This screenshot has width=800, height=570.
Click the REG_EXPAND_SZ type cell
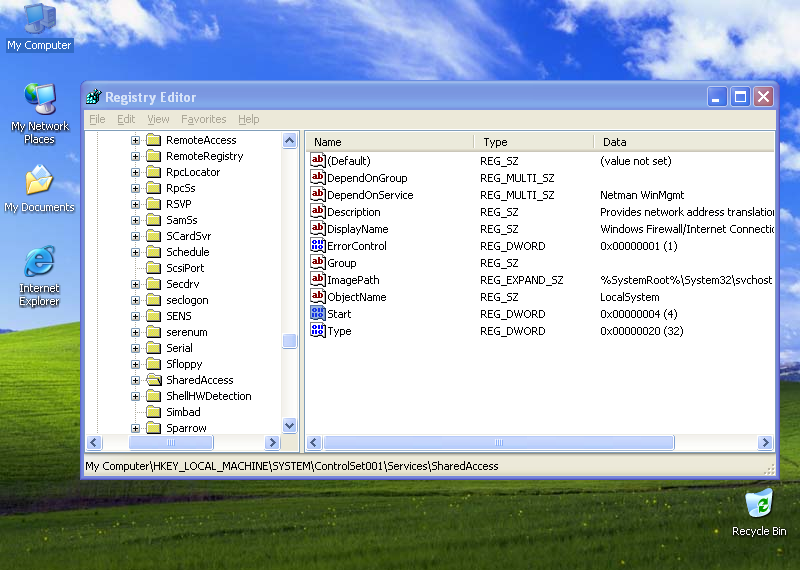tap(521, 280)
